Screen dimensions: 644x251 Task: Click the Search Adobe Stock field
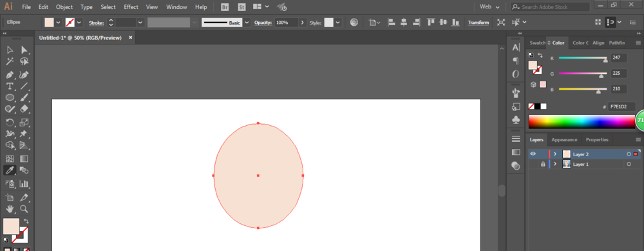[x=551, y=7]
